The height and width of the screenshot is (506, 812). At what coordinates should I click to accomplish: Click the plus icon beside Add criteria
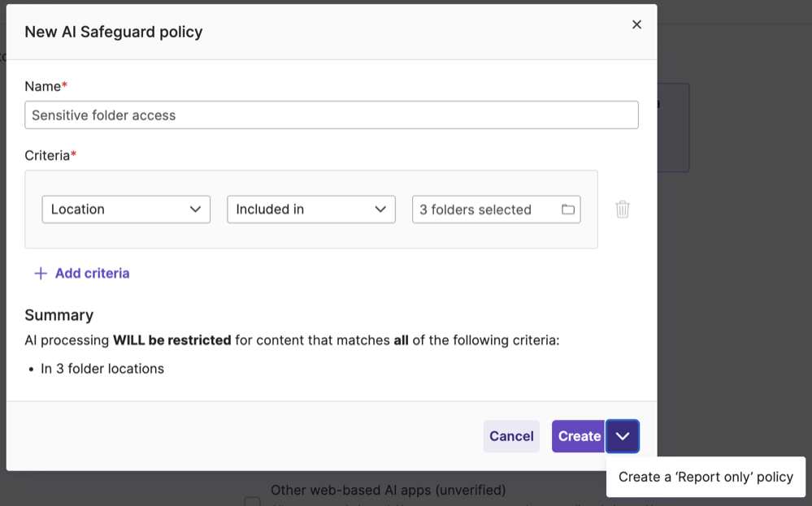coord(40,274)
